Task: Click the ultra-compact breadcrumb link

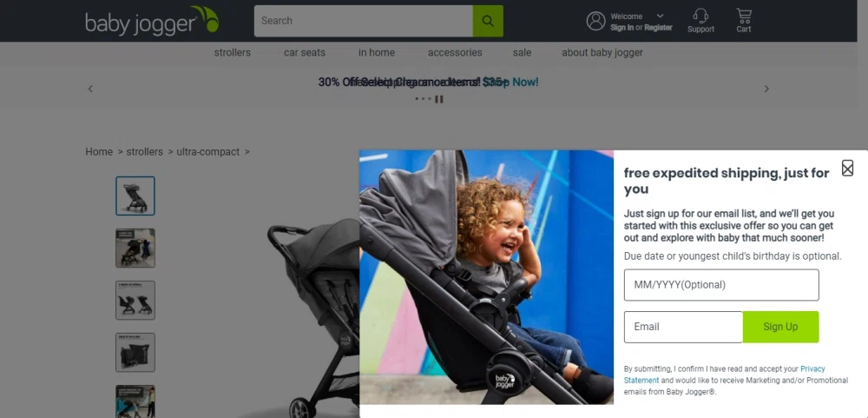Action: 208,152
